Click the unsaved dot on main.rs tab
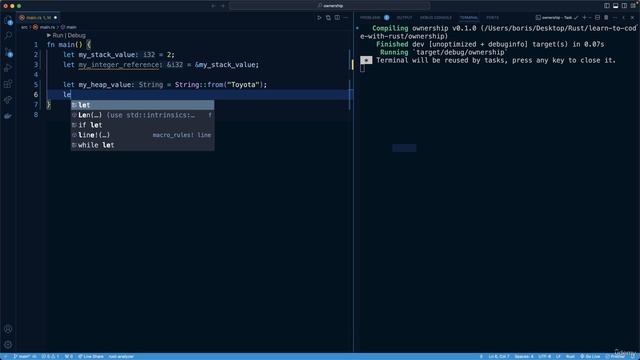640x360 pixels. [x=56, y=18]
